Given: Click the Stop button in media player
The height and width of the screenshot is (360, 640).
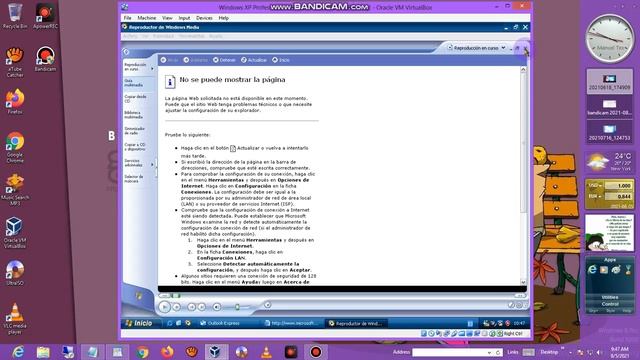Looking at the screenshot, I should point(177,307).
